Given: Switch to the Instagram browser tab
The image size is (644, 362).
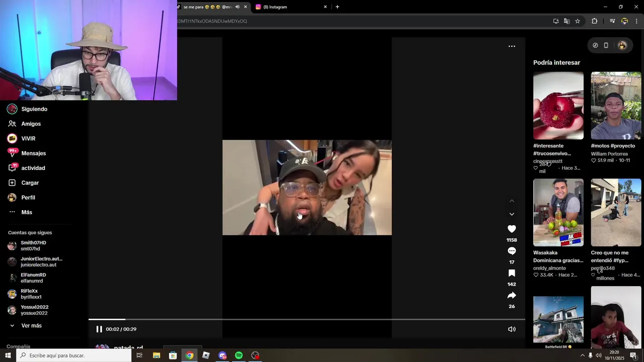Looking at the screenshot, I should pyautogui.click(x=291, y=7).
